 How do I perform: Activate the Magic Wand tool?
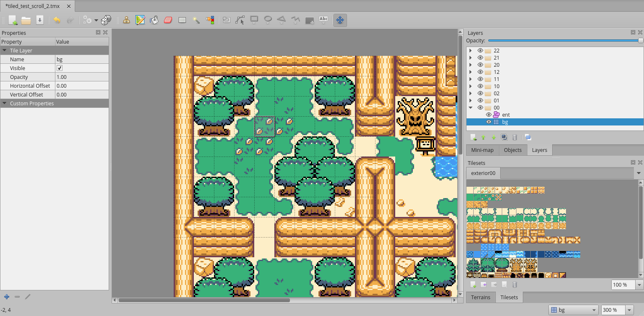click(196, 20)
